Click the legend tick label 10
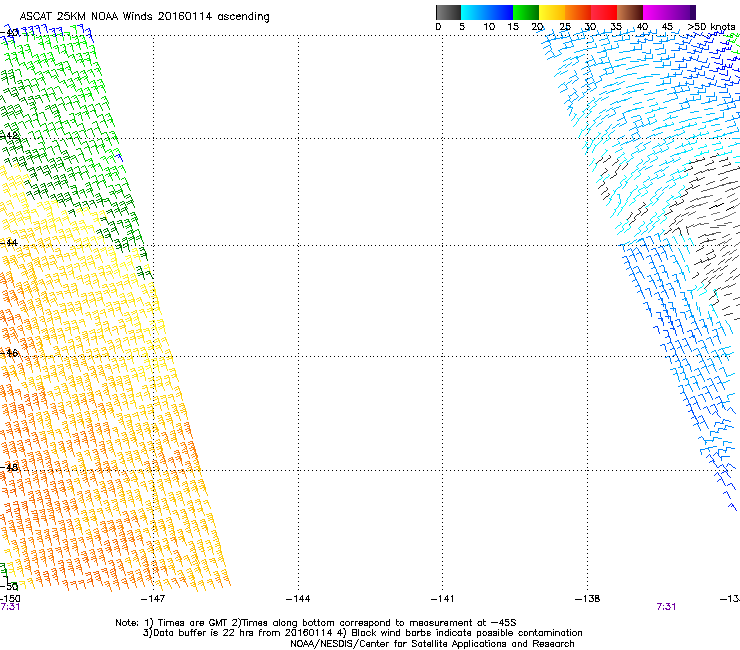Screen dimensions: 740x650 (489, 27)
